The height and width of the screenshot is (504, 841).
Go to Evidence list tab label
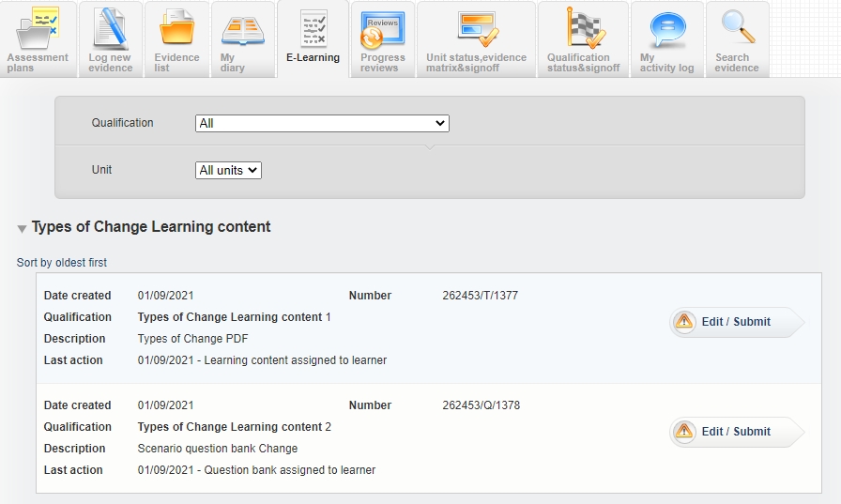click(176, 63)
